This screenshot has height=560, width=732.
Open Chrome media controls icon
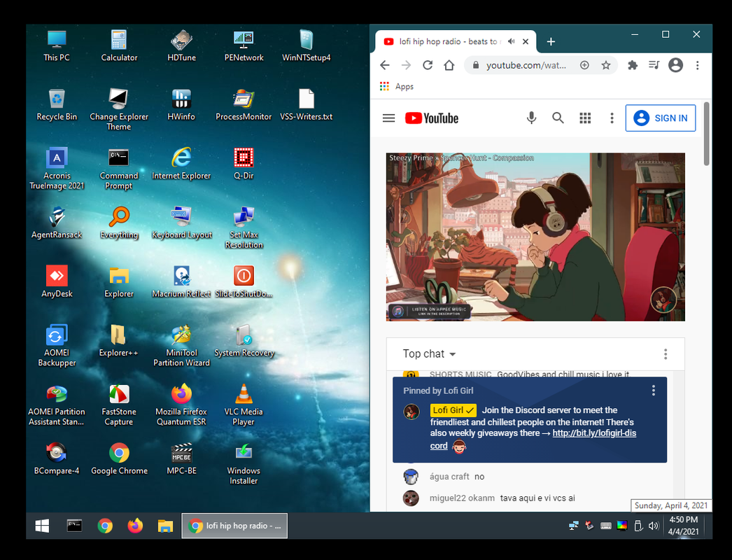[654, 65]
